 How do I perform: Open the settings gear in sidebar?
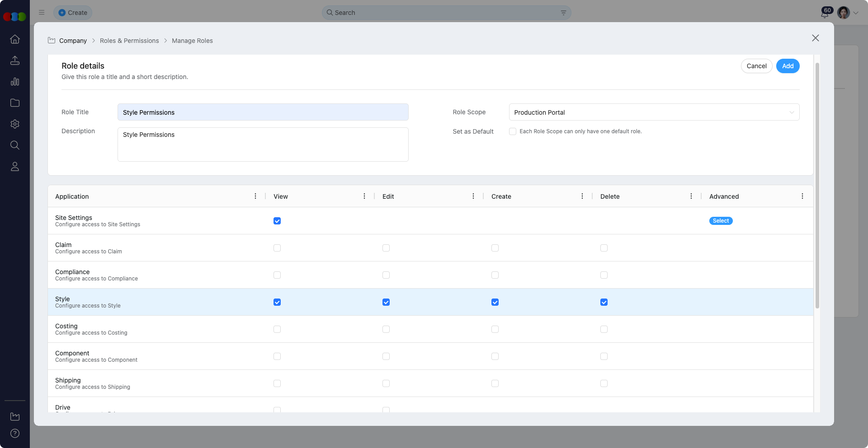(15, 124)
